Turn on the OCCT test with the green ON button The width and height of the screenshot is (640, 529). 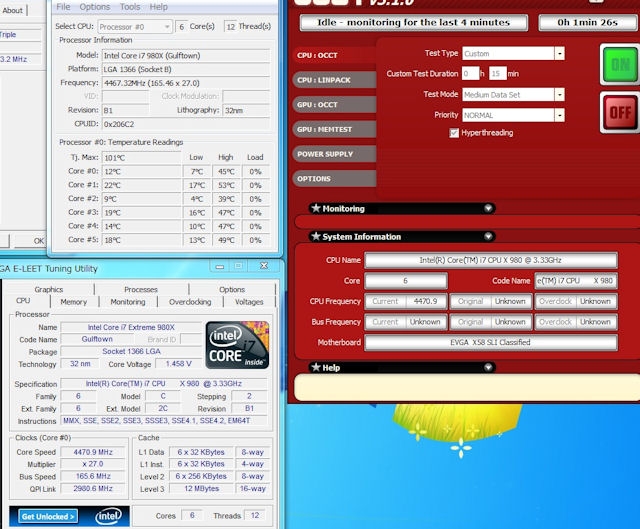pyautogui.click(x=620, y=64)
